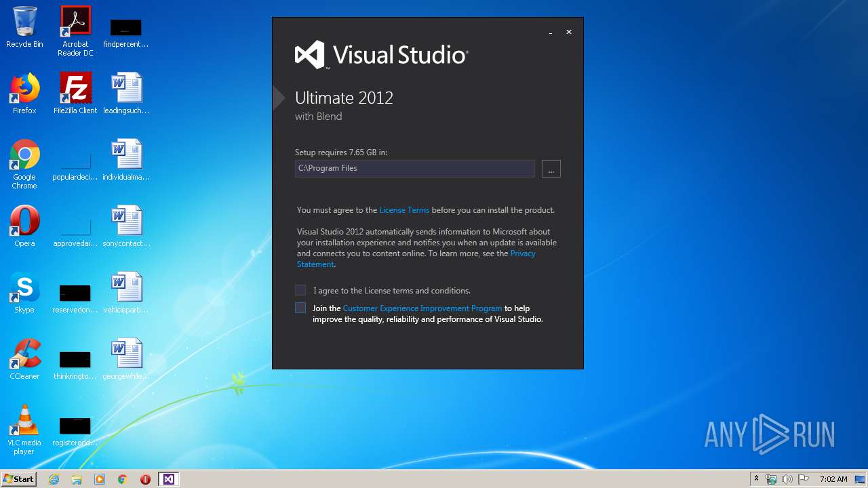Launch Google Chrome desktop shortcut
Image resolution: width=868 pixels, height=488 pixels.
coord(24,165)
